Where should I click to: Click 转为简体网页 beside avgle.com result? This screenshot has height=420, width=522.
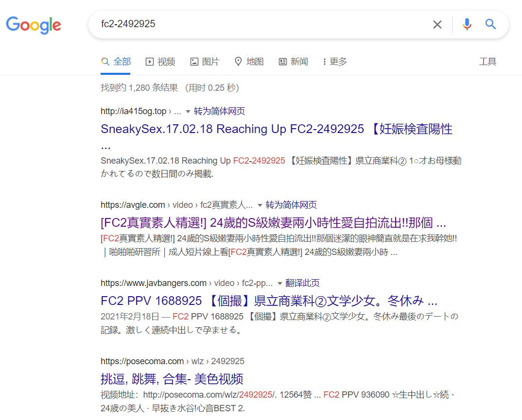tap(291, 205)
